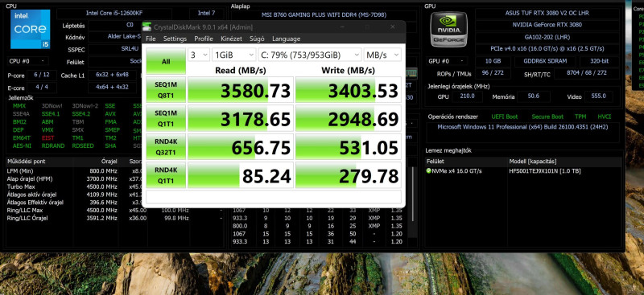The height and width of the screenshot is (295, 644).
Task: Click the 10 GB GPU memory field
Action: [493, 61]
